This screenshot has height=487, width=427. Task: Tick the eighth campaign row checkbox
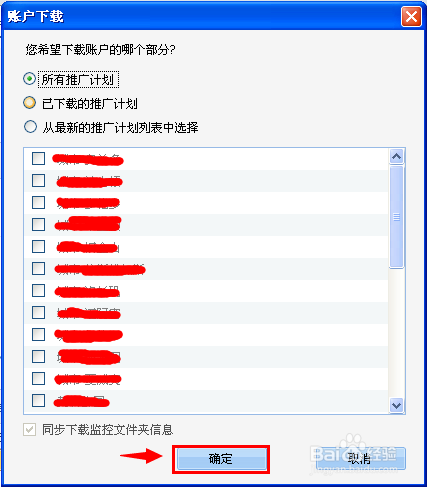[38, 312]
